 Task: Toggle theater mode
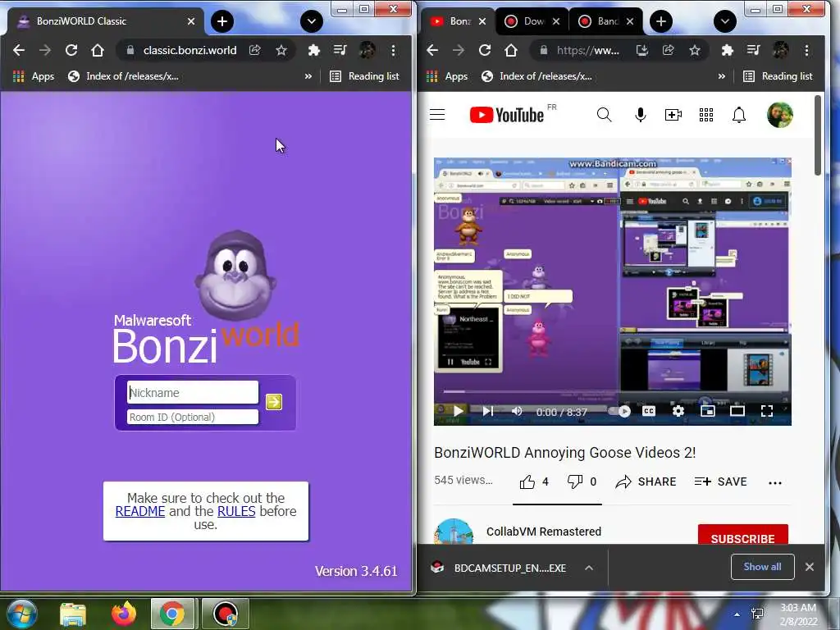click(x=737, y=411)
